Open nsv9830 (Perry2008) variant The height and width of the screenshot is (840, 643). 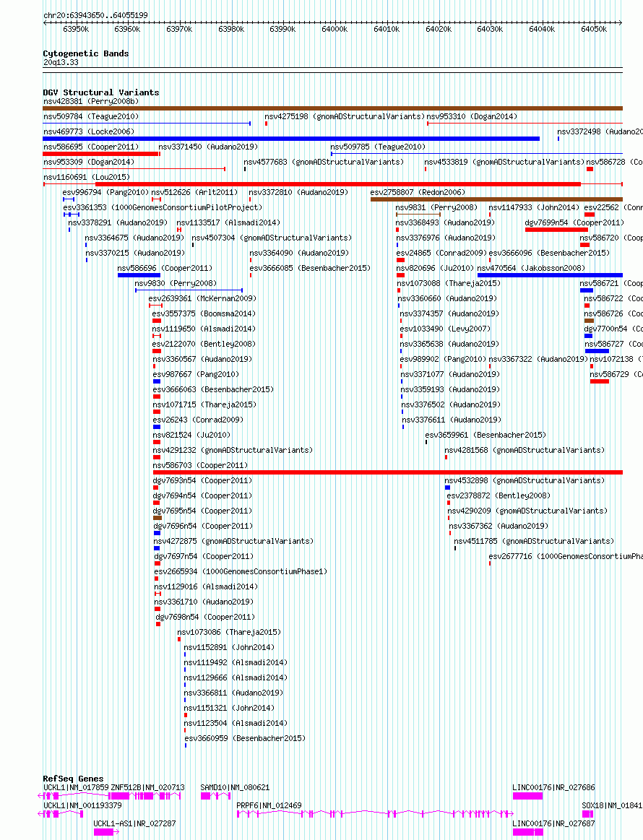click(x=176, y=283)
